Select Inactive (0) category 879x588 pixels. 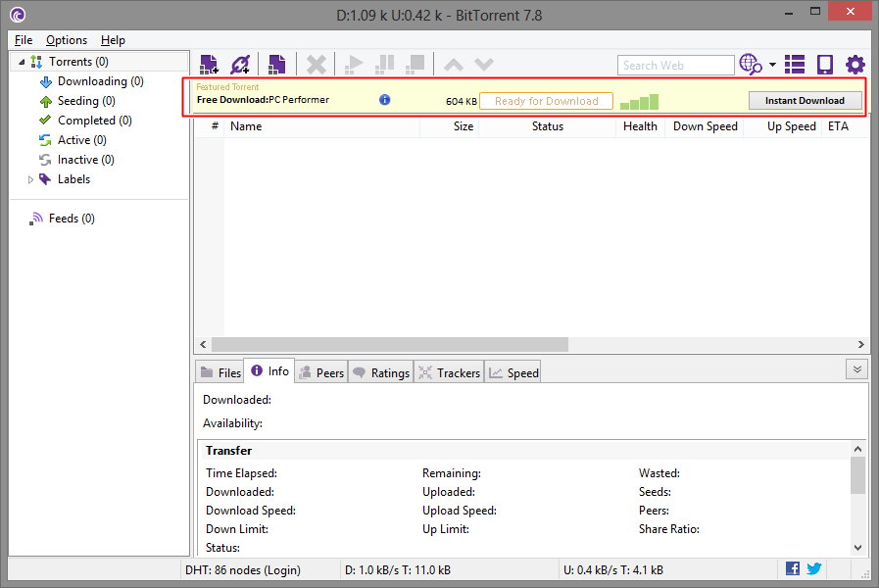(86, 160)
